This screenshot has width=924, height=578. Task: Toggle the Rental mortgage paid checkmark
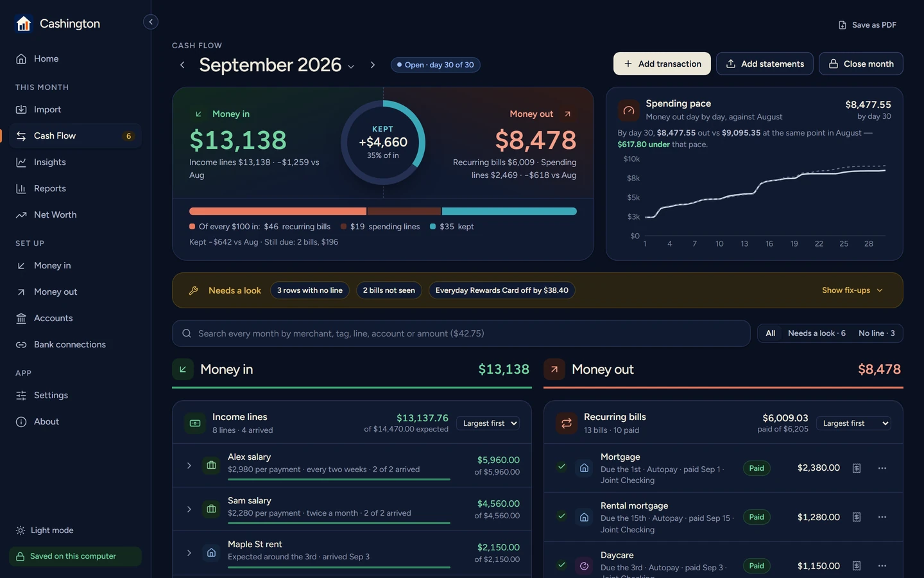tap(562, 516)
